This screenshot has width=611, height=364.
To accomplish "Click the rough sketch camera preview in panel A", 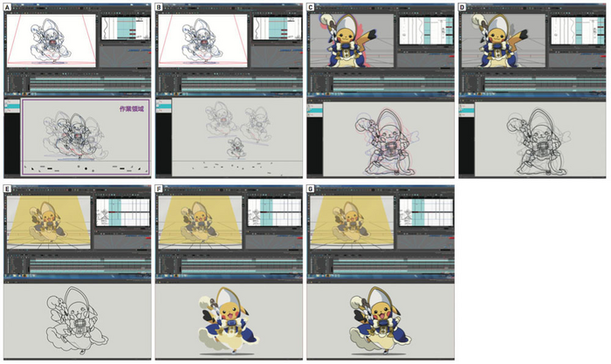I will [51, 41].
